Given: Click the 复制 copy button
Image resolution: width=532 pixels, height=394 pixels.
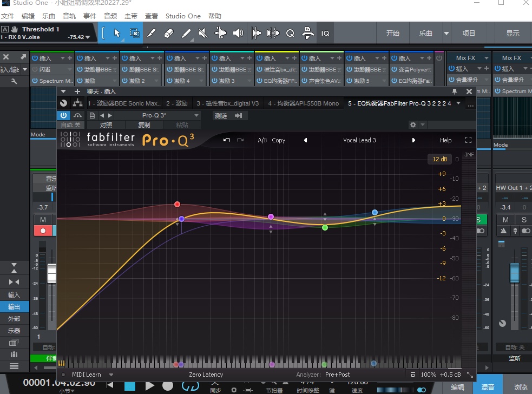Looking at the screenshot, I should click(144, 125).
